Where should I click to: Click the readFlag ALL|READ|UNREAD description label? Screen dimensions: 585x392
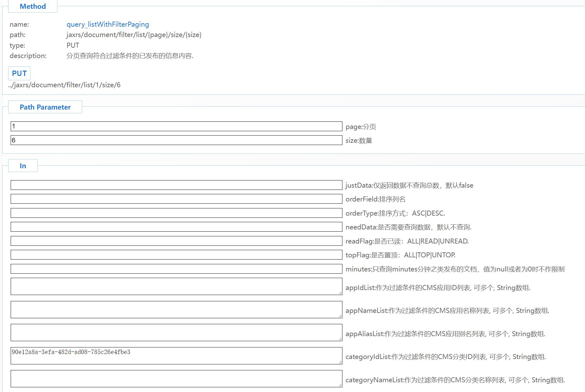(407, 241)
